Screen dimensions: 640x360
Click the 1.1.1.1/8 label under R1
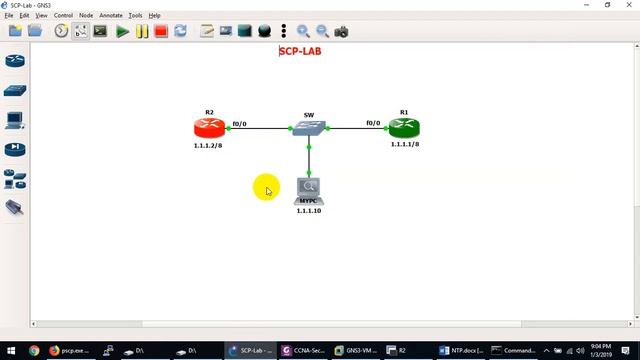tap(405, 144)
